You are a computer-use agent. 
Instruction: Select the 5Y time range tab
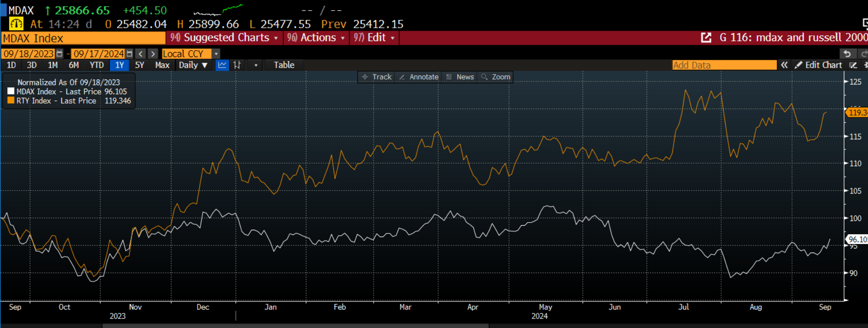click(139, 65)
